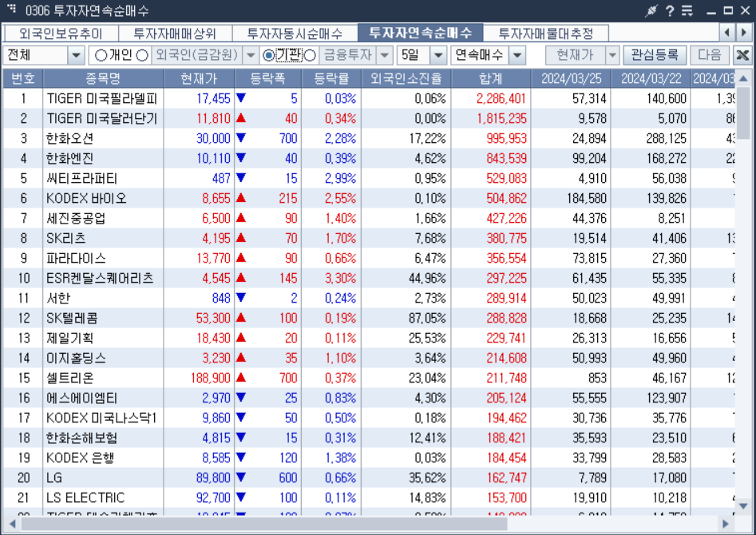Click the horizontal scrollbar left arrow
756x535 pixels.
11,524
